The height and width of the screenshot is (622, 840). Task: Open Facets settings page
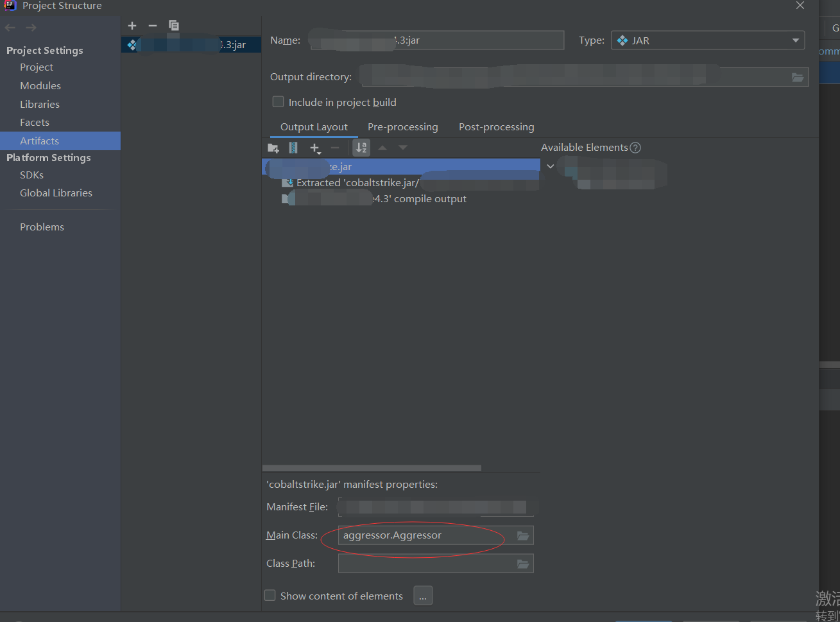35,123
